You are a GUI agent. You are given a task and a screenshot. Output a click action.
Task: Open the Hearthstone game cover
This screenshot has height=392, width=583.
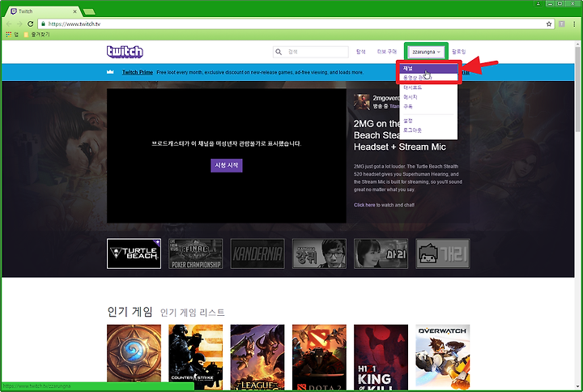[x=134, y=357]
